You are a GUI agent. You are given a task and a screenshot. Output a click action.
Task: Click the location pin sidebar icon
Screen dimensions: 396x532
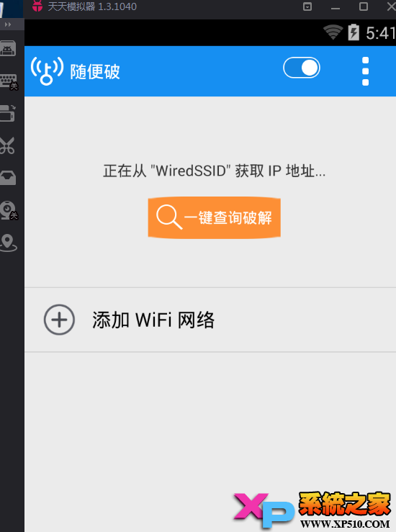[8, 243]
